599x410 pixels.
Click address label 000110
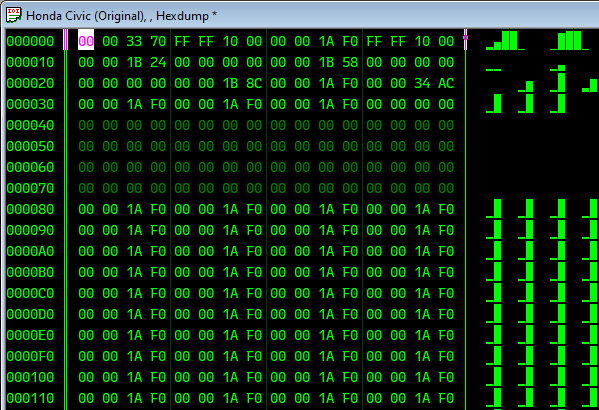pos(30,398)
